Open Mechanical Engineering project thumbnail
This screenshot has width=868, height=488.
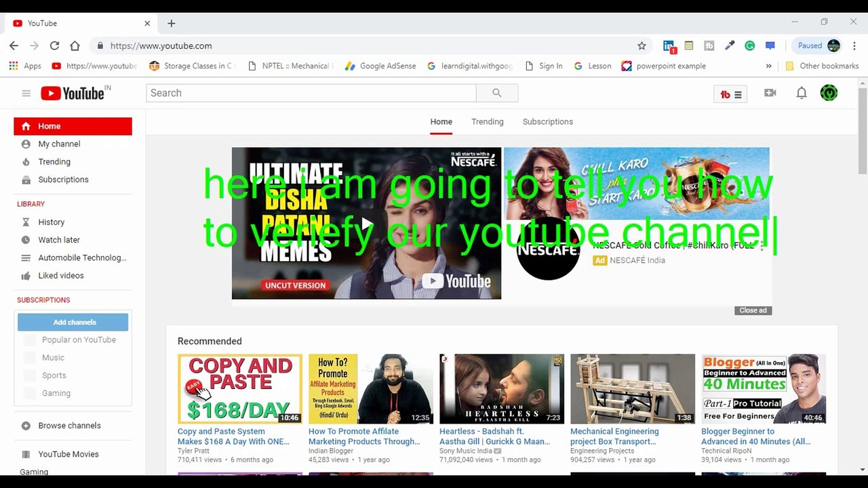pyautogui.click(x=632, y=388)
